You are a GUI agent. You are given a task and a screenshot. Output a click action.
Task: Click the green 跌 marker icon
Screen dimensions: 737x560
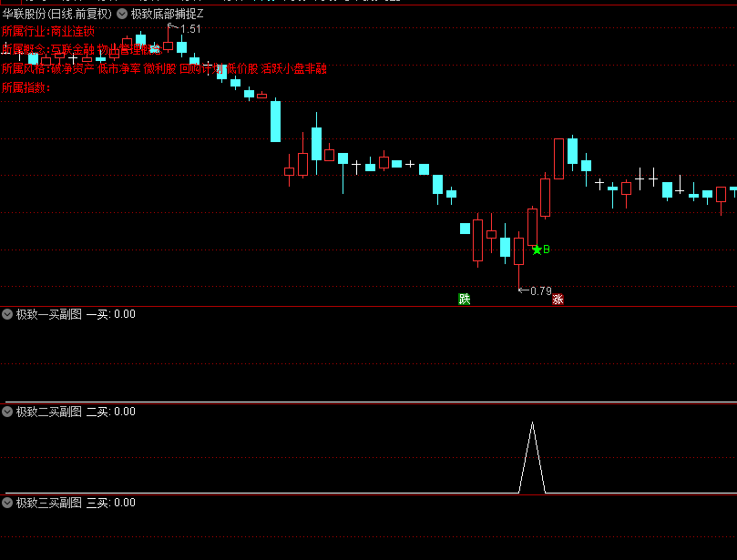(465, 299)
